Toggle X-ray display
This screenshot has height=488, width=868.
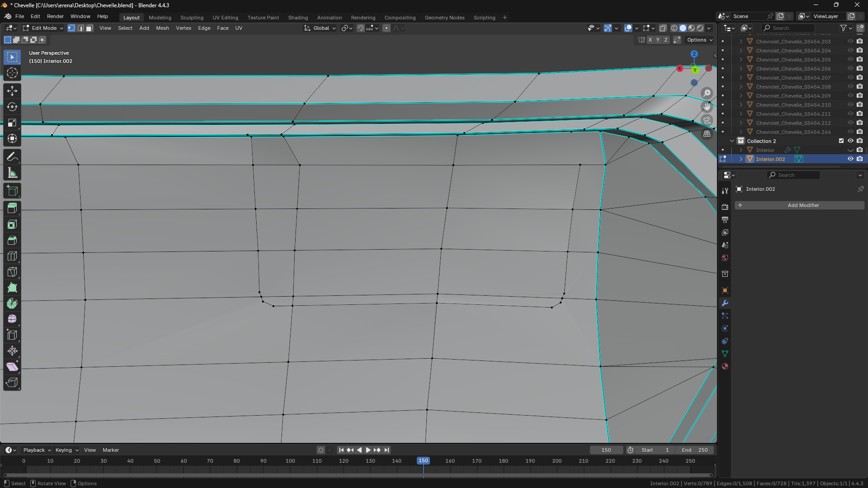point(663,28)
